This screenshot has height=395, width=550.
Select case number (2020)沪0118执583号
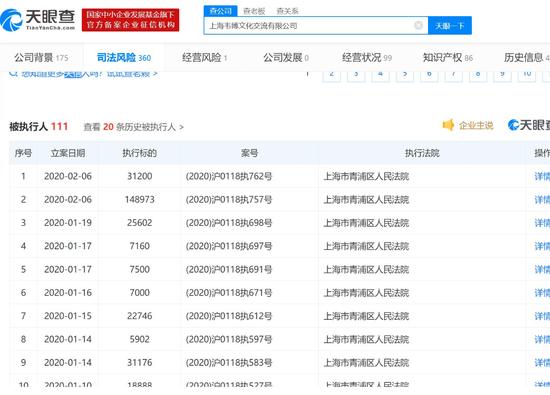[x=229, y=362]
